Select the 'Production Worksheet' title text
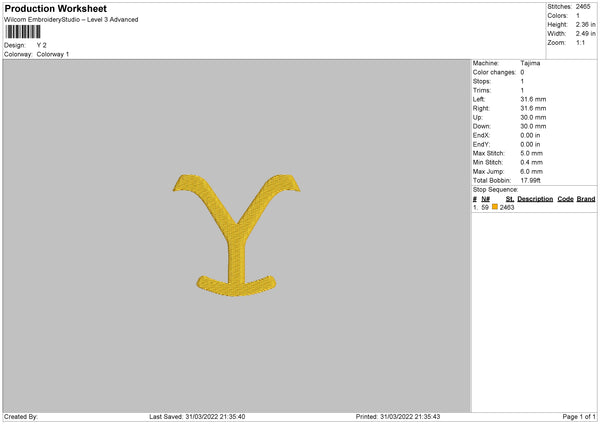Screen dimensions: 600x424 click(55, 8)
